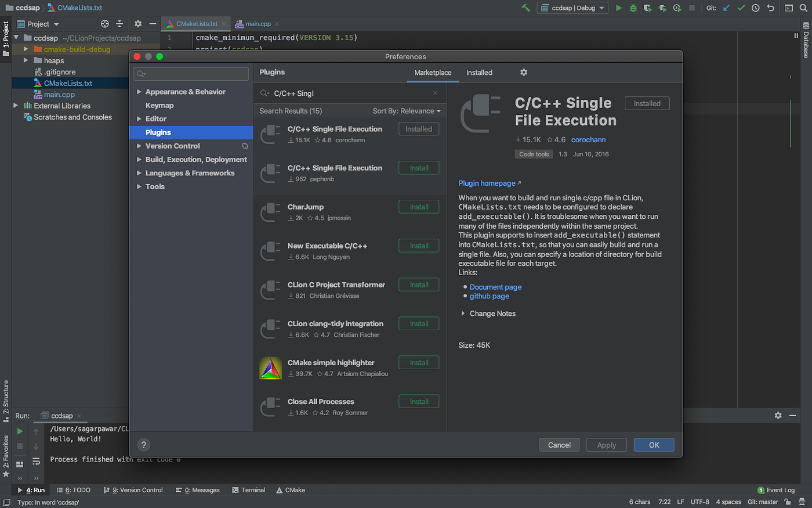Open the Sort By: Relevance dropdown
Screen dimensions: 812x508
[x=407, y=111]
